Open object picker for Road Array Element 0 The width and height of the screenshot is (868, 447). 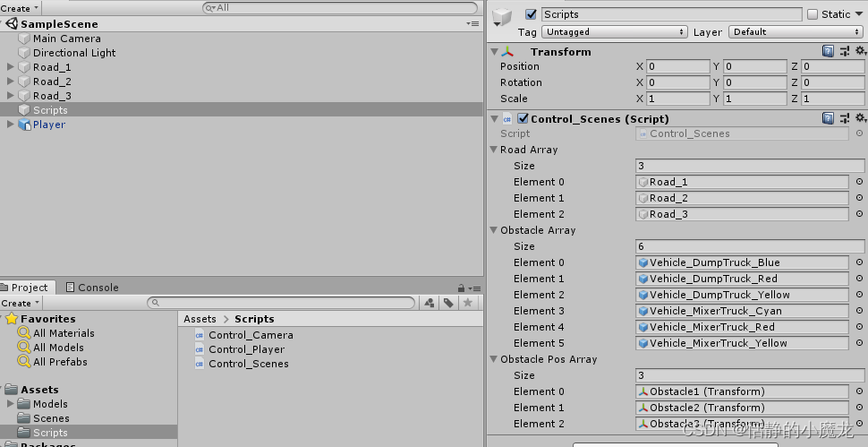click(x=859, y=182)
